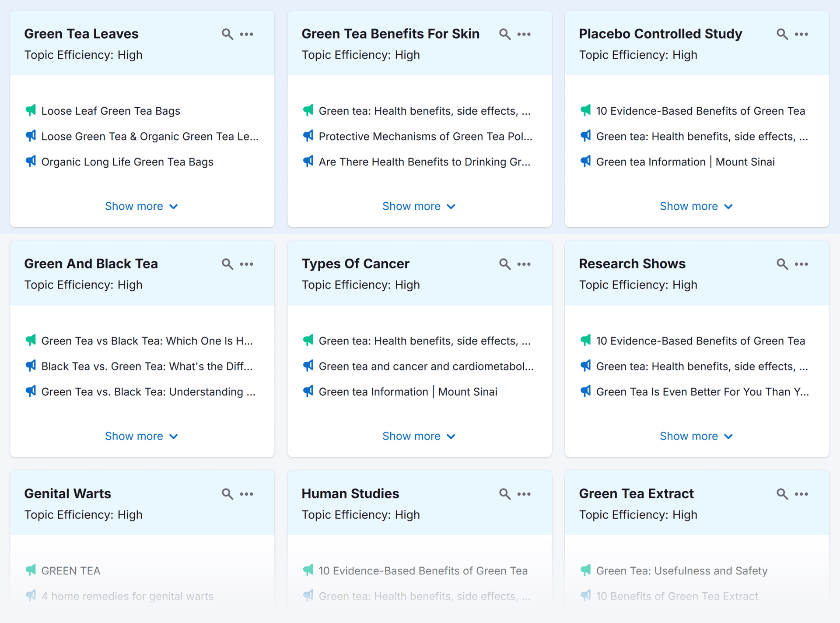Select the Green Tea Leaves card title
Screen dimensions: 840x623
81,34
